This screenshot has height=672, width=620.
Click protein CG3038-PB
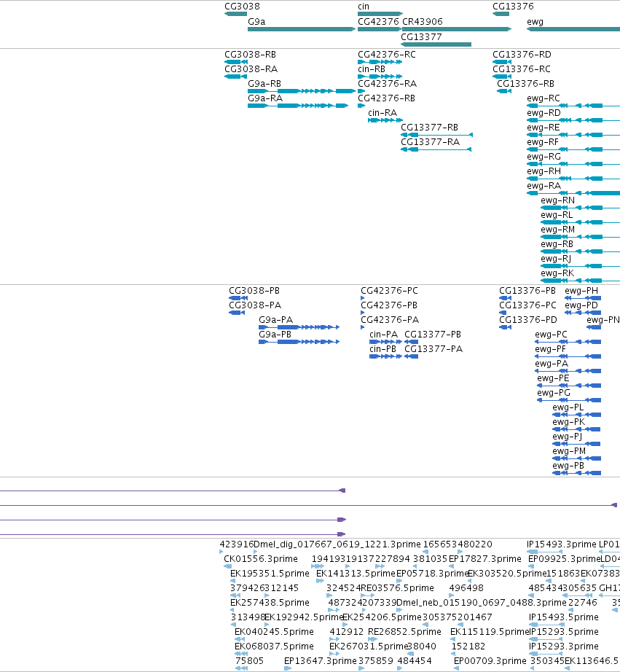[254, 291]
